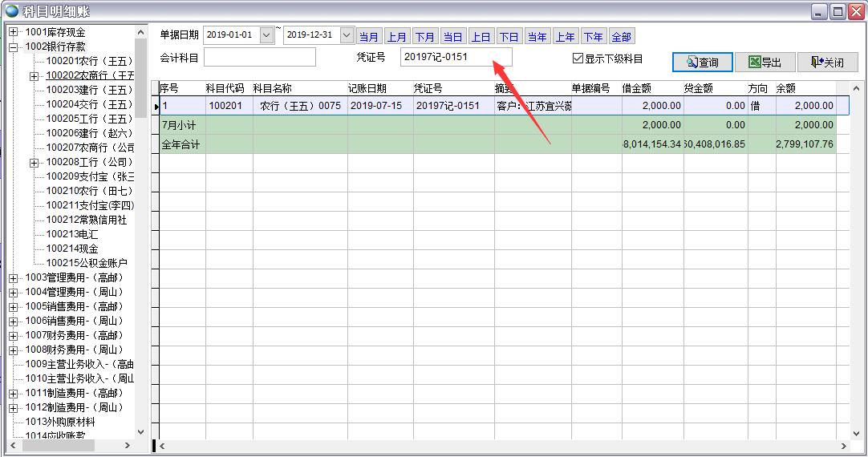The width and height of the screenshot is (868, 457).
Task: Select the 上月 quick date button
Action: click(x=397, y=37)
